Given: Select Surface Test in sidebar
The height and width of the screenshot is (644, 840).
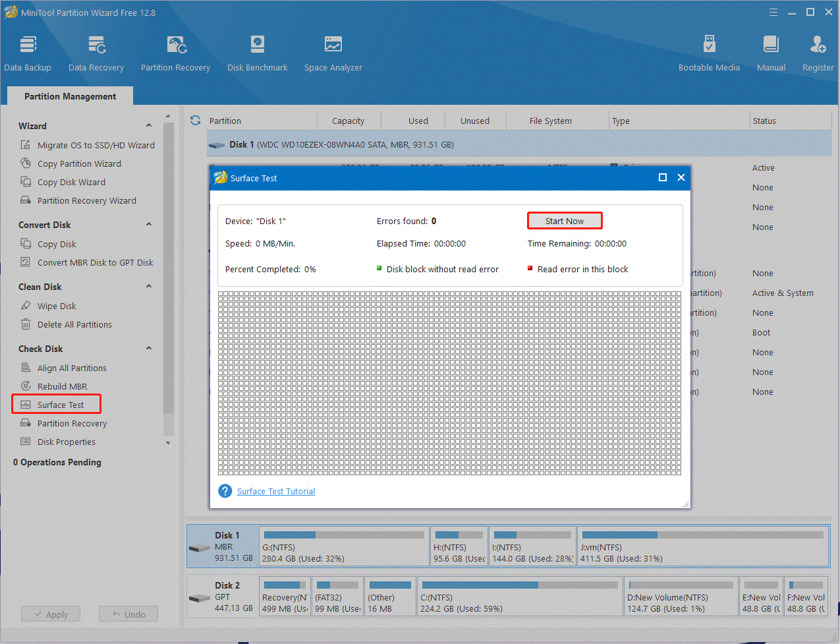Looking at the screenshot, I should pyautogui.click(x=60, y=405).
